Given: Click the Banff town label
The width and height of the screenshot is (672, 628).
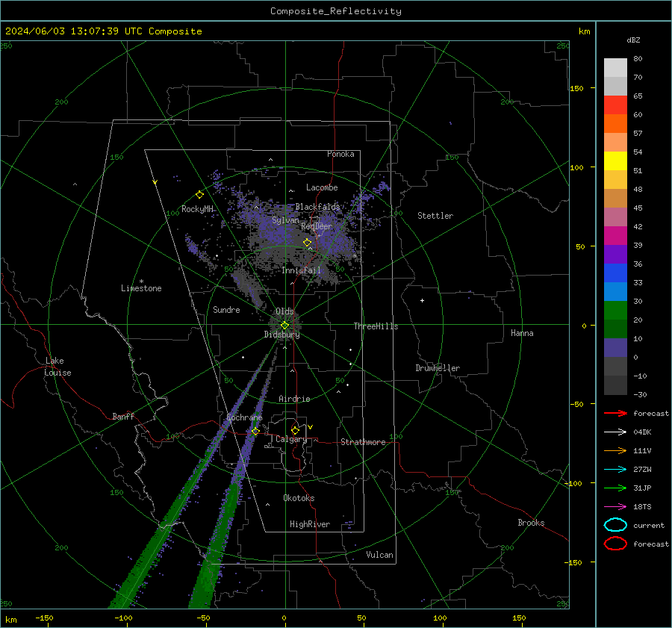Looking at the screenshot, I should pos(123,416).
